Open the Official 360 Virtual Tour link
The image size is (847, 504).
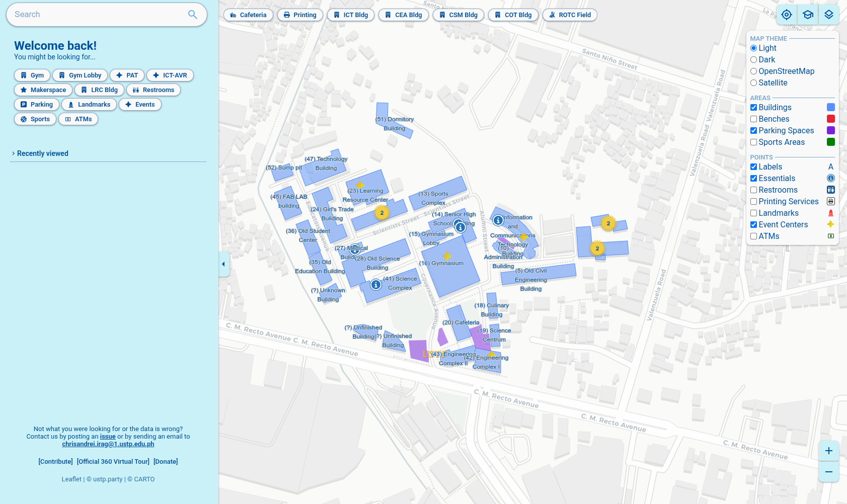[x=113, y=461]
